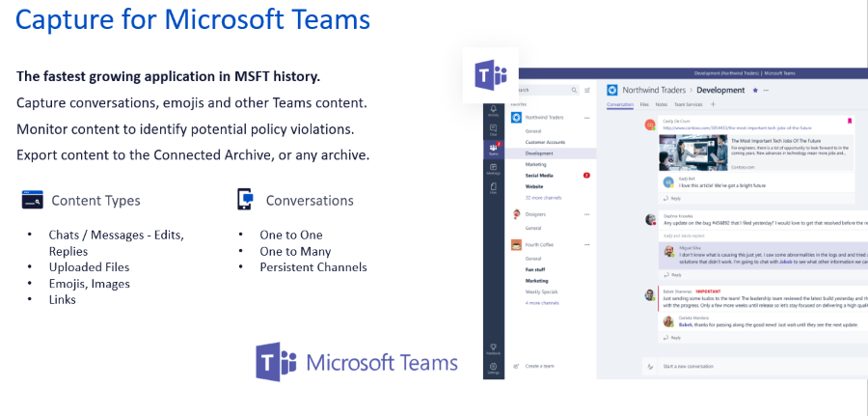Click the Northwind Traders team avatar in list
Image resolution: width=868 pixels, height=416 pixels.
pyautogui.click(x=516, y=118)
